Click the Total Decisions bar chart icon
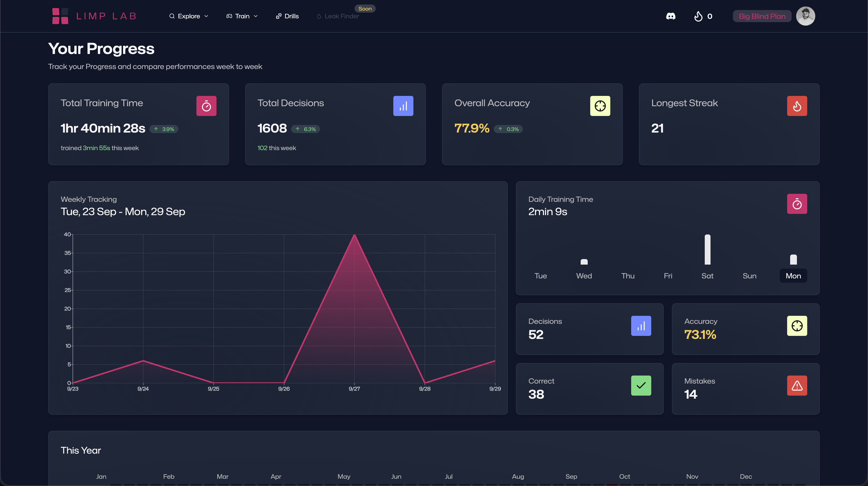868x486 pixels. coord(403,106)
